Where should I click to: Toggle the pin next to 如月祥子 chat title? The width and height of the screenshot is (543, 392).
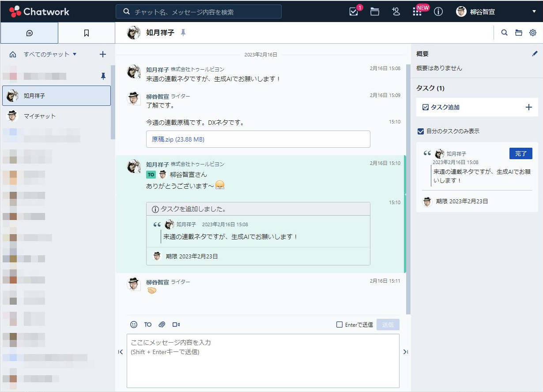(x=183, y=33)
